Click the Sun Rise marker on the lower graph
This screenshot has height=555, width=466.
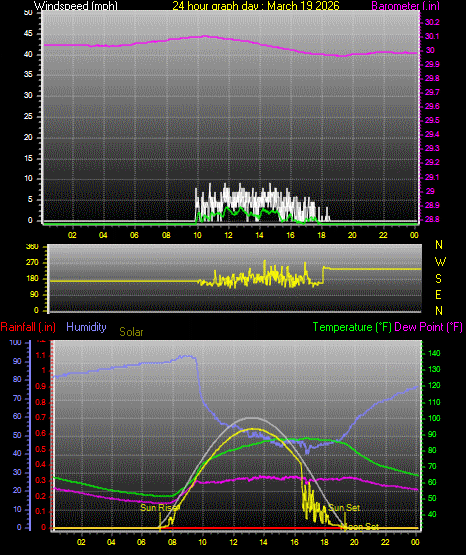click(160, 508)
